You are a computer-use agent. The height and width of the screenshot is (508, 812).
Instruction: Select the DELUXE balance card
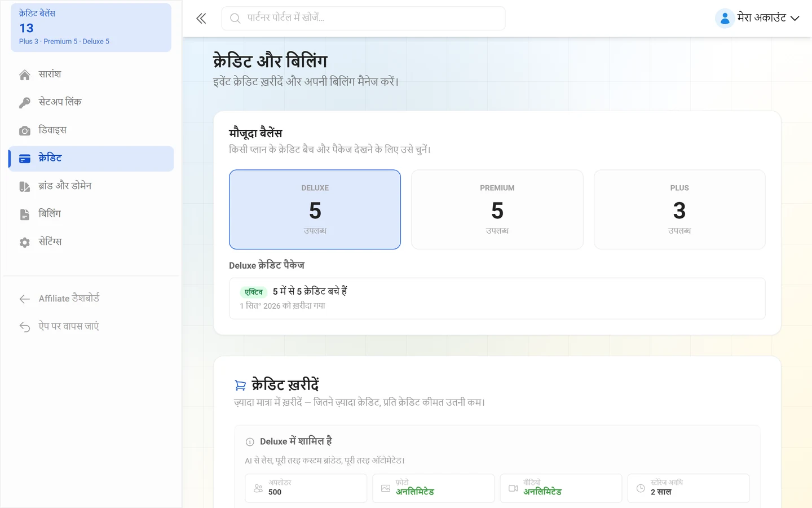pos(315,209)
